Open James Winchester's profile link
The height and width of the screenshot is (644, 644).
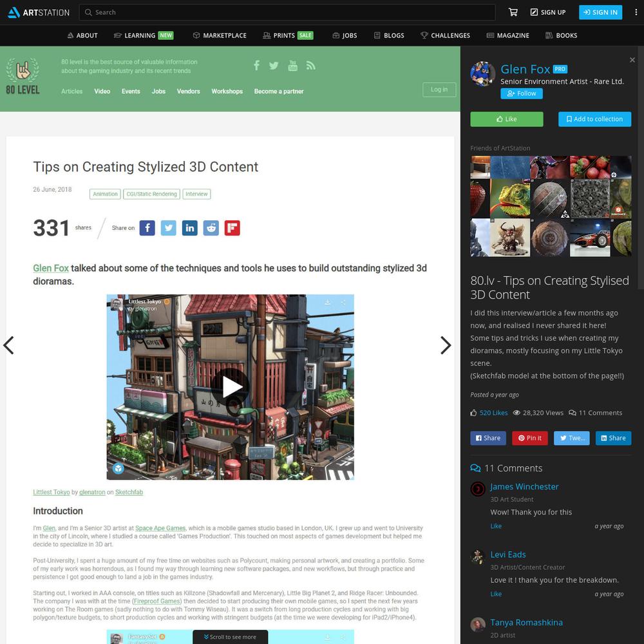tap(524, 487)
